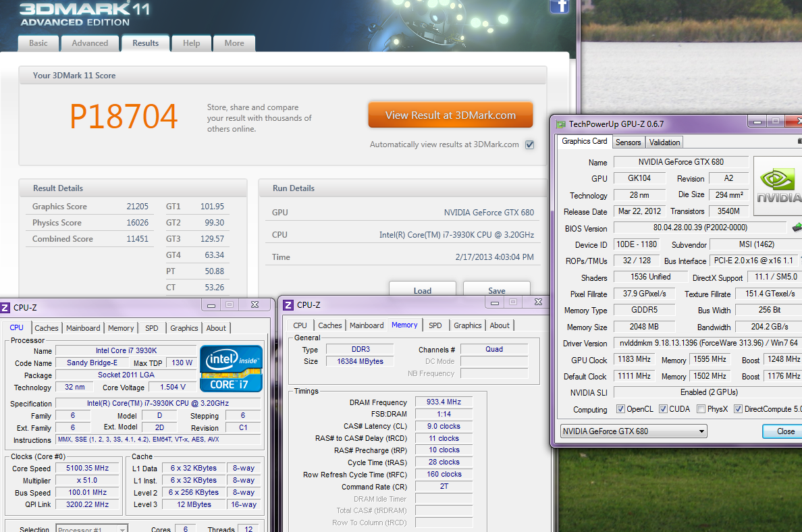
Task: Click the right CPU-Z window Z icon
Action: tap(288, 305)
